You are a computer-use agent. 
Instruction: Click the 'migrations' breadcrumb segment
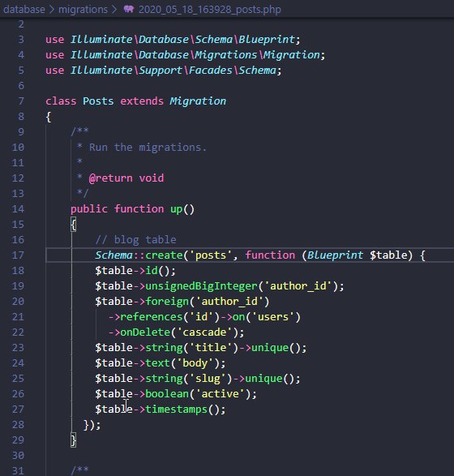(84, 10)
